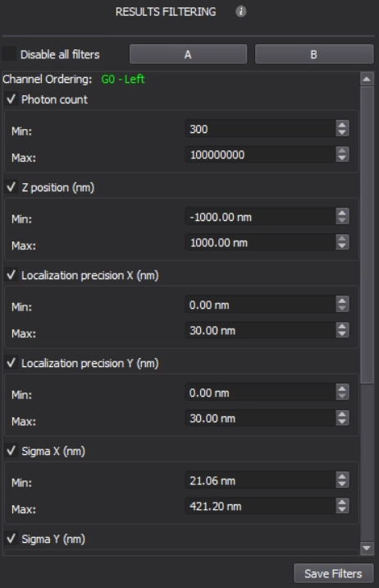Click the Photon count Min input field

[x=261, y=129]
